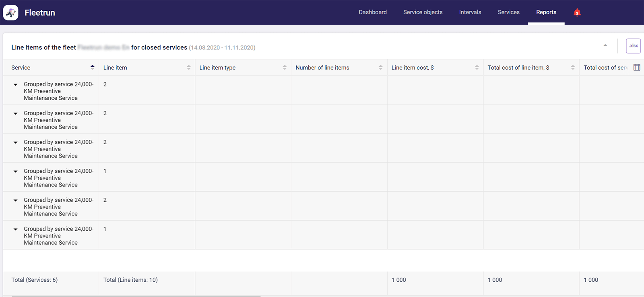
Task: Switch to the Intervals tab
Action: pos(470,12)
